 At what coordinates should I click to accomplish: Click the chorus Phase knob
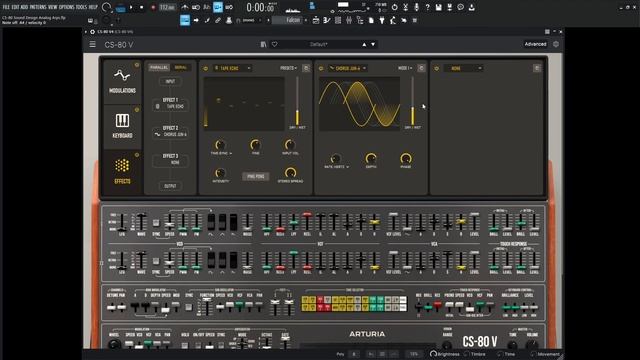click(406, 158)
